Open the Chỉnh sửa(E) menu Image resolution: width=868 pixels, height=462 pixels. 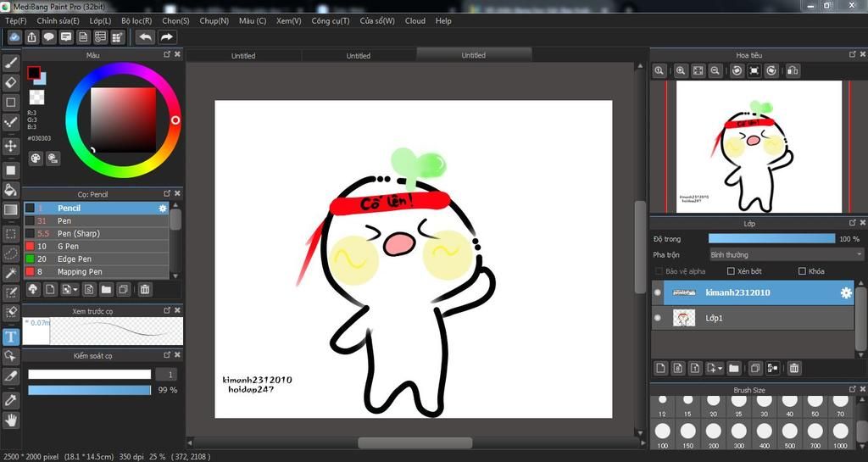(x=58, y=20)
